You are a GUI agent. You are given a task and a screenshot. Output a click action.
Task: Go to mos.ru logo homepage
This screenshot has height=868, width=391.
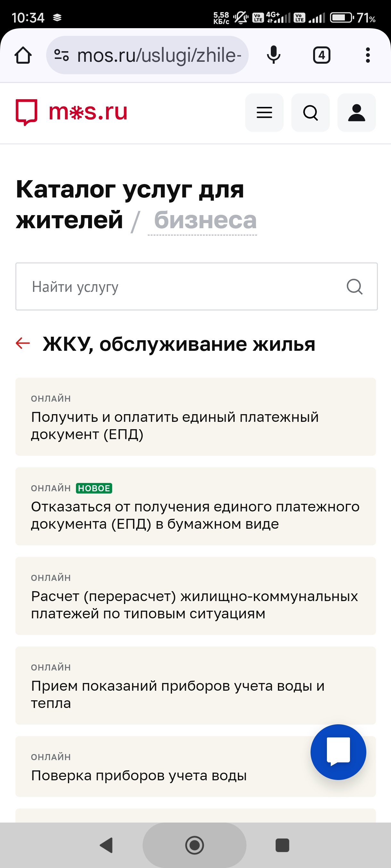pos(71,112)
